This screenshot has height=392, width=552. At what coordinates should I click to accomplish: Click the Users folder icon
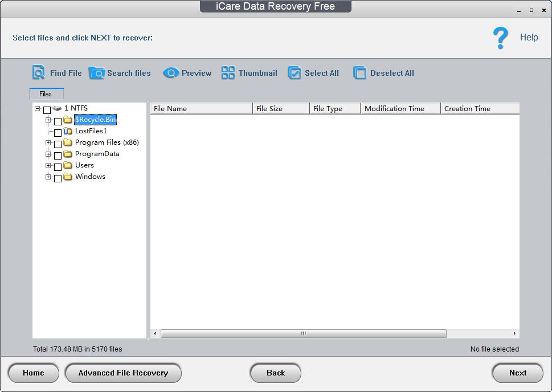pyautogui.click(x=68, y=165)
